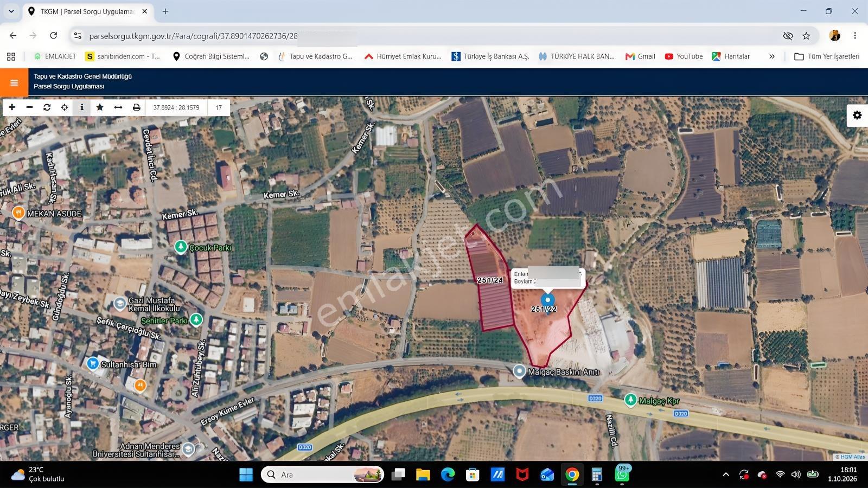Open favorites with the star tool
Viewport: 868px width, 488px height.
tap(100, 107)
